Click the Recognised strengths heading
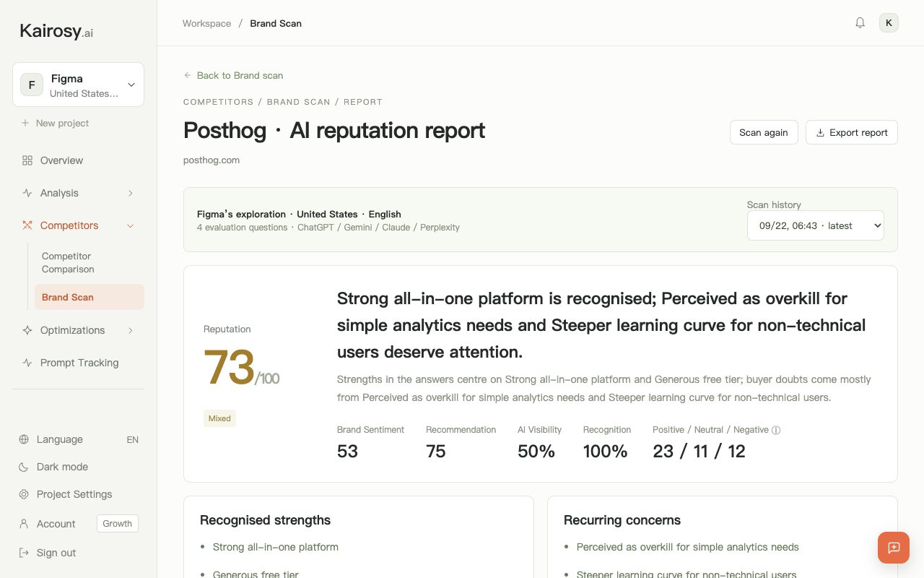The image size is (924, 578). pos(265,520)
